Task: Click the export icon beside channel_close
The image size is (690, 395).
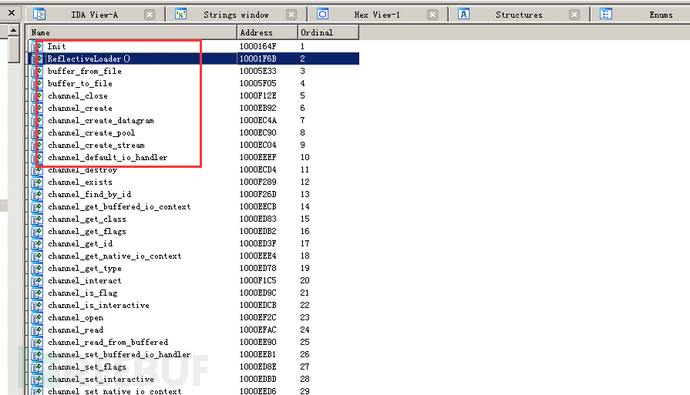Action: 37,95
